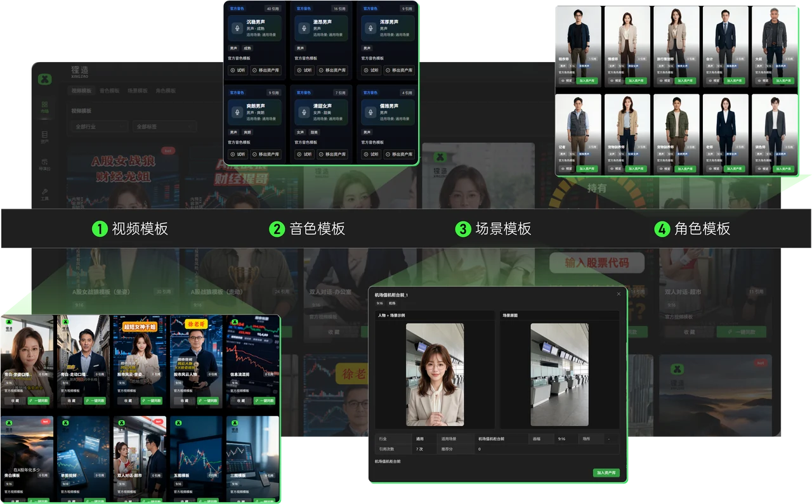Screen dimensions: 812x504
Task: Click the 场景原图 airport photo thumbnail
Action: [x=560, y=375]
